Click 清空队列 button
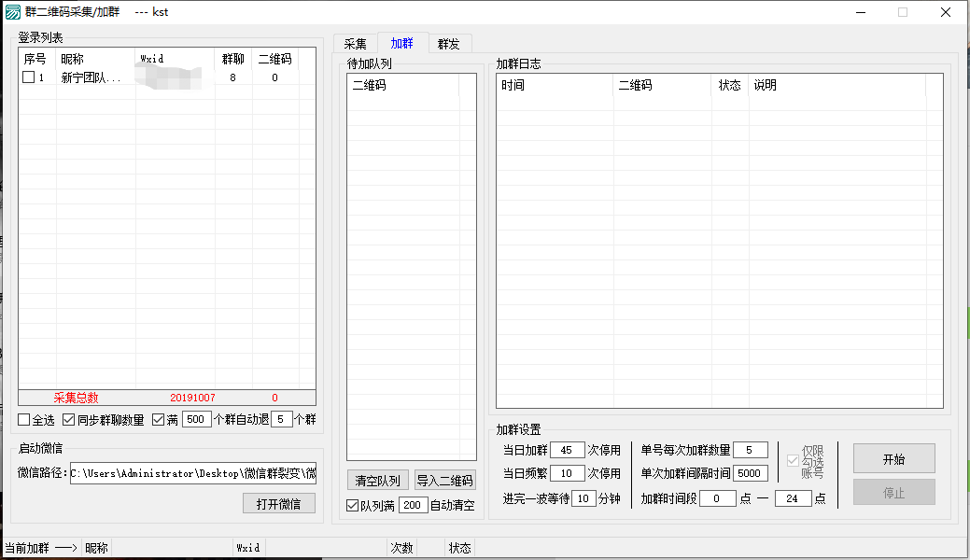The height and width of the screenshot is (560, 970). point(377,481)
